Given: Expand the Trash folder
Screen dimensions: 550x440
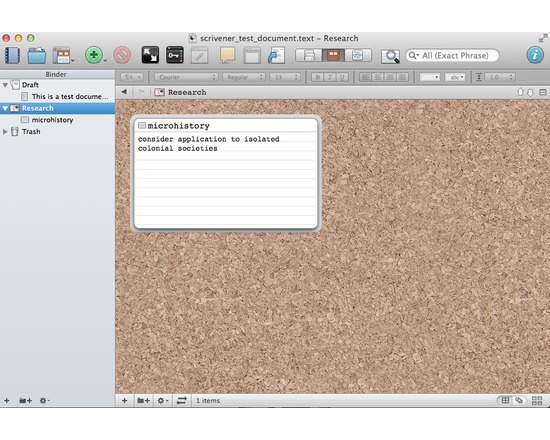Looking at the screenshot, I should 5,132.
